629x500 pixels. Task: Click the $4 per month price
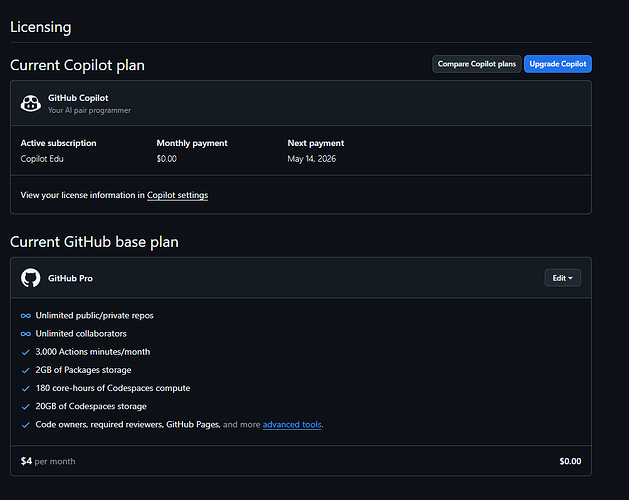coord(48,461)
